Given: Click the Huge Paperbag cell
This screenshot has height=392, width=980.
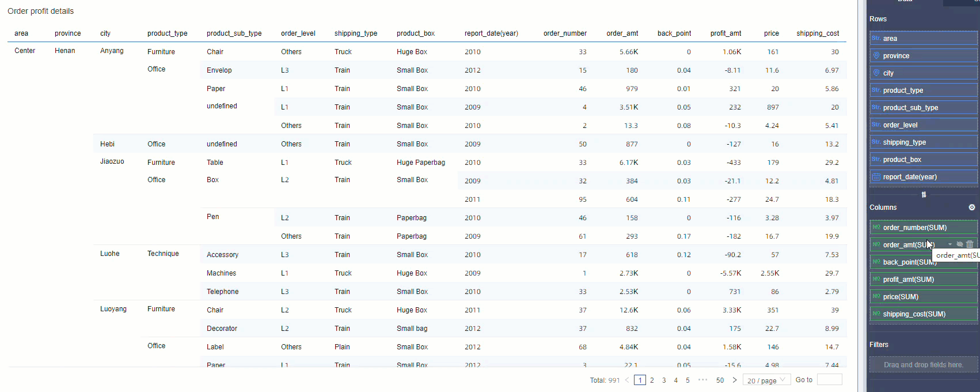Looking at the screenshot, I should [421, 163].
